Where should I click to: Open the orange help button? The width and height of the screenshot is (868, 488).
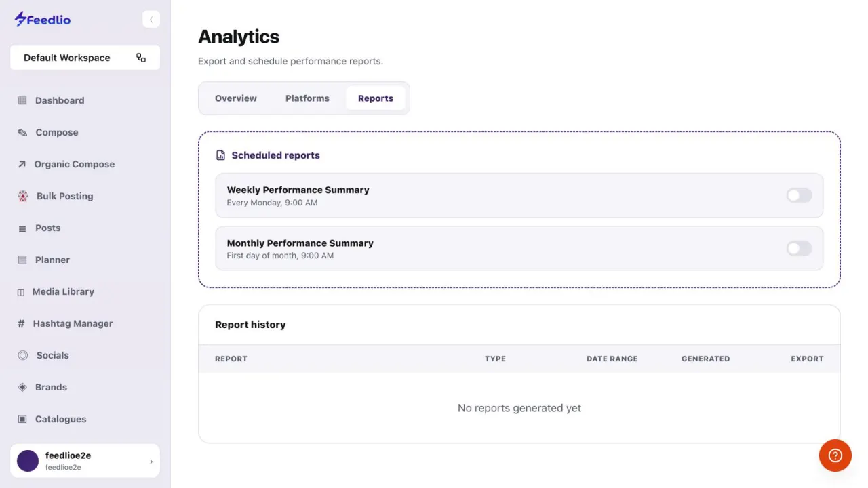tap(835, 455)
